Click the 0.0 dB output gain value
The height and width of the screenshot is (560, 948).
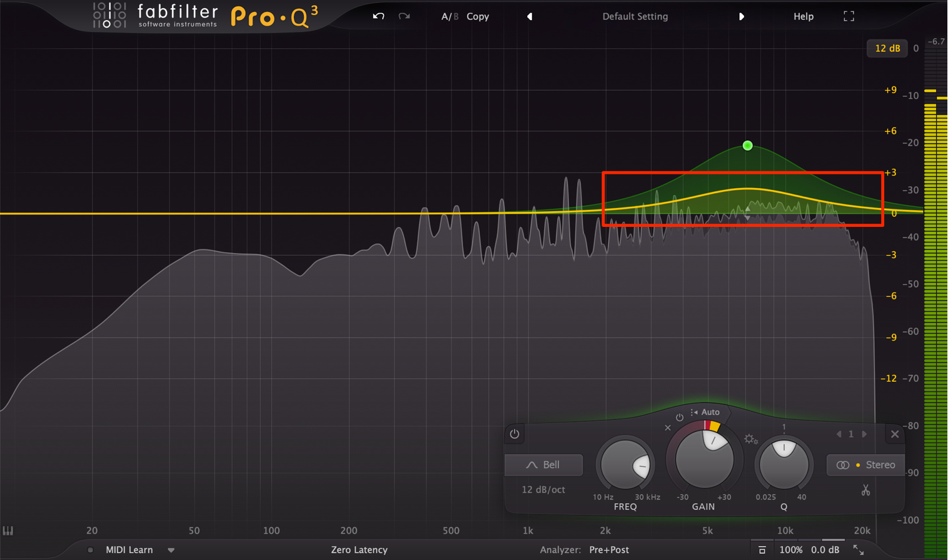825,550
